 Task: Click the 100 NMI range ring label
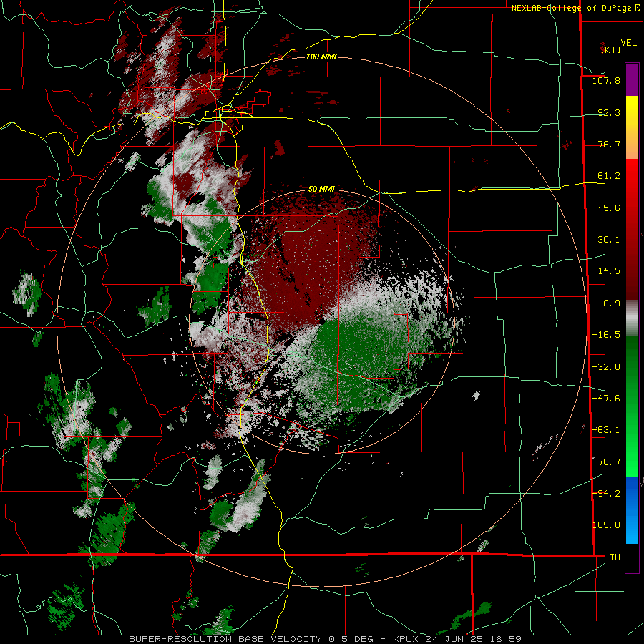point(321,57)
